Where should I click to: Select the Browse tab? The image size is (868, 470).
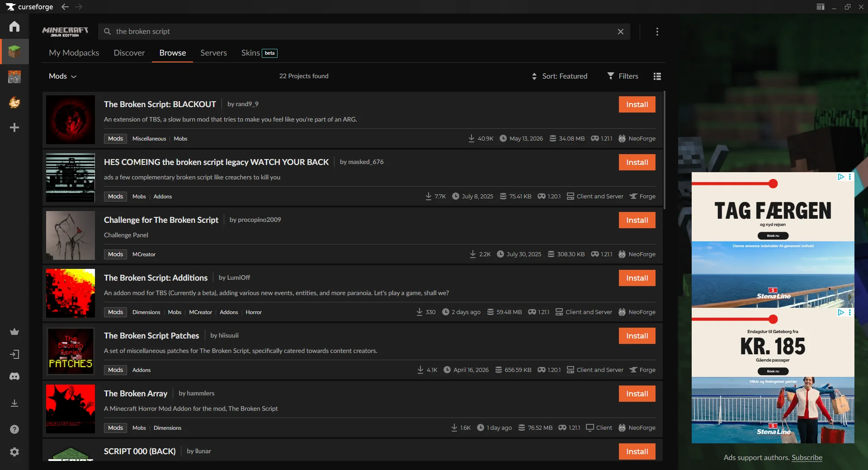(x=173, y=53)
